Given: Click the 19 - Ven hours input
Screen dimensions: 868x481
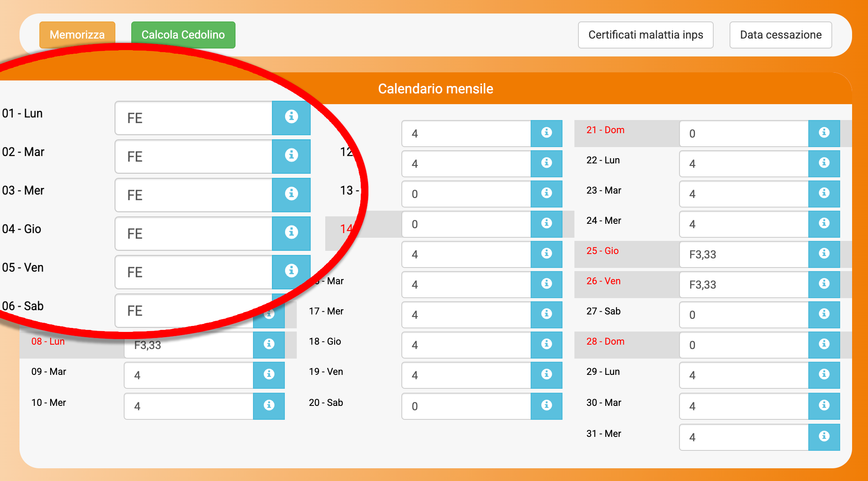Looking at the screenshot, I should coord(466,375).
